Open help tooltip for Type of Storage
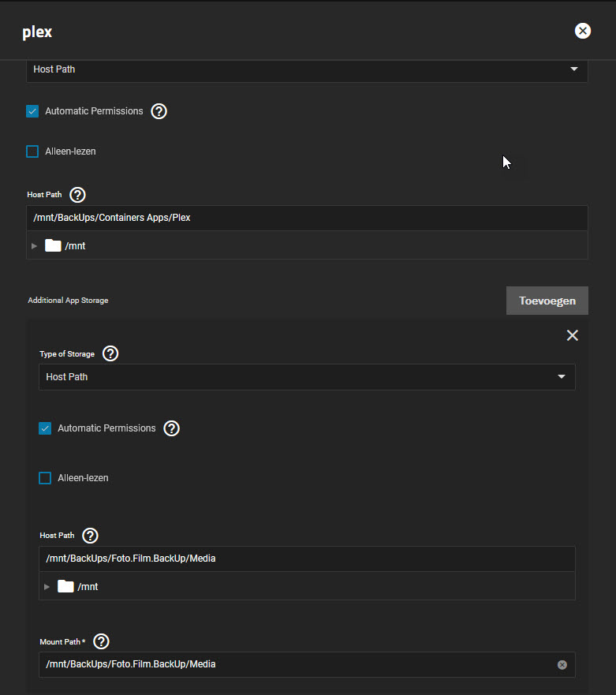Image resolution: width=616 pixels, height=695 pixels. click(110, 354)
